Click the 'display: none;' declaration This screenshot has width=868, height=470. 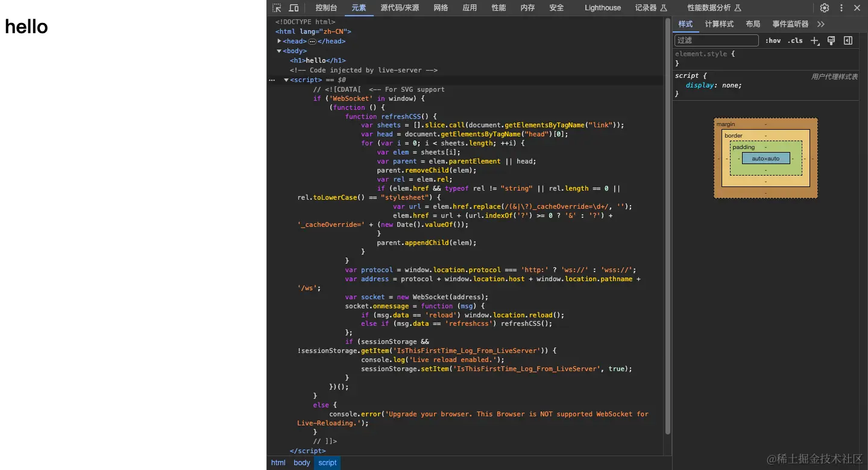[x=714, y=85]
